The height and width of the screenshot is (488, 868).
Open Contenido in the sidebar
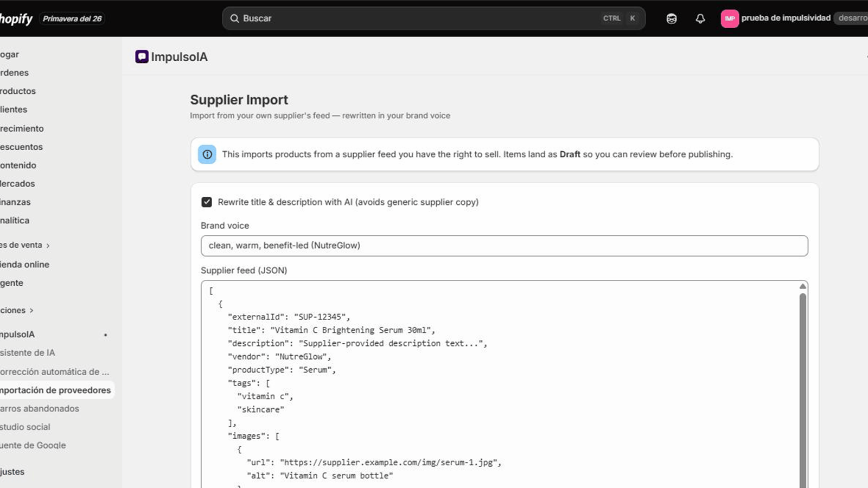pos(18,165)
